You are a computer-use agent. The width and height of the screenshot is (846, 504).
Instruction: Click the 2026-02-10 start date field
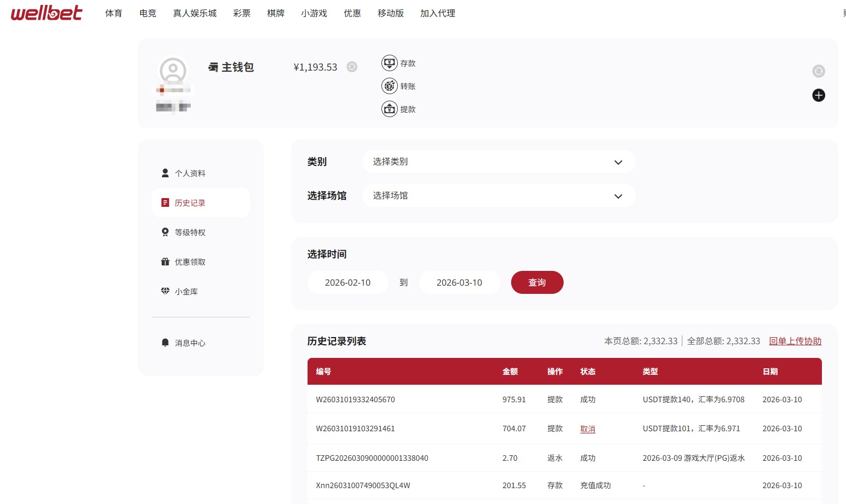click(x=347, y=282)
